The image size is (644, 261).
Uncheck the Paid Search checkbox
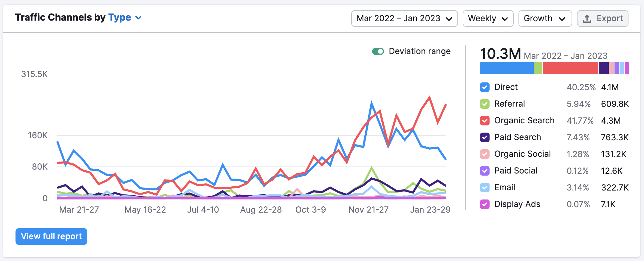(x=485, y=137)
